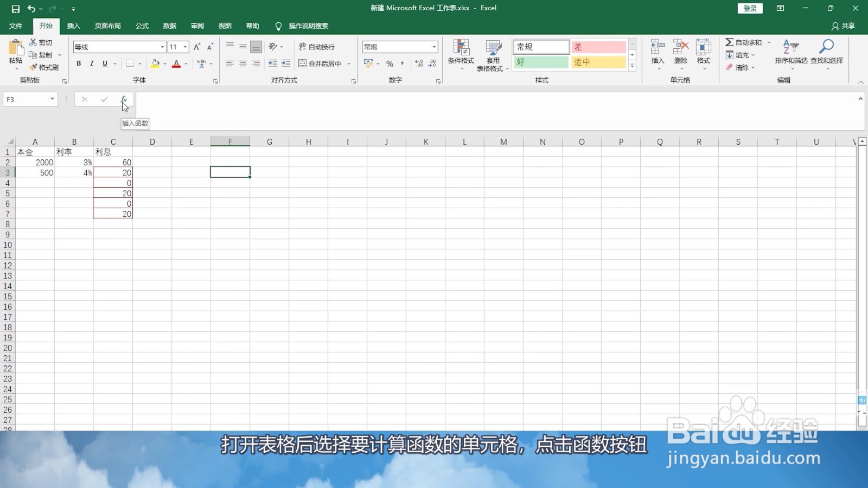Click the Insert Function fx icon

tap(124, 99)
